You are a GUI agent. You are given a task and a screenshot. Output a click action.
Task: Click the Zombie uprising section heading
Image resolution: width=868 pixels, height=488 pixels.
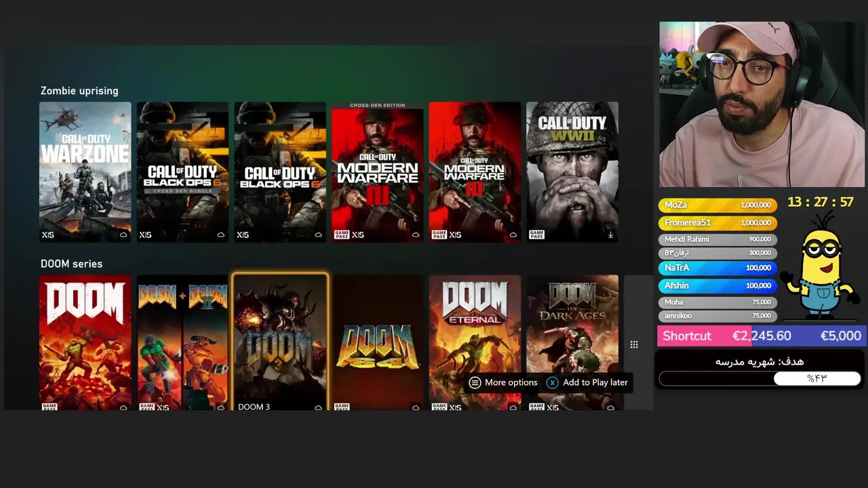click(79, 91)
